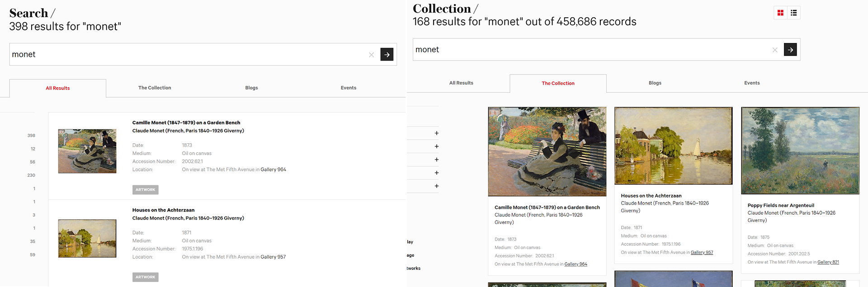Open The Collection tab in left Search panel
The image size is (868, 287).
point(155,88)
